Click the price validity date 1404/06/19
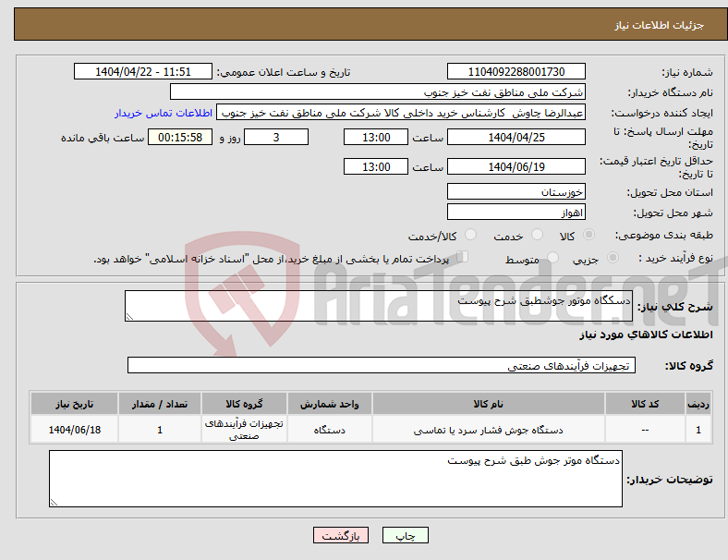 coord(516,166)
